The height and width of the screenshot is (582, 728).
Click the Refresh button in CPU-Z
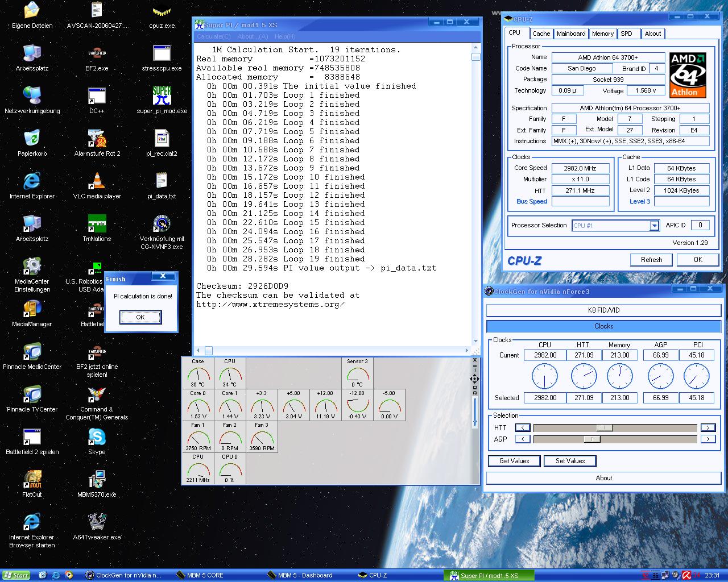pos(651,260)
